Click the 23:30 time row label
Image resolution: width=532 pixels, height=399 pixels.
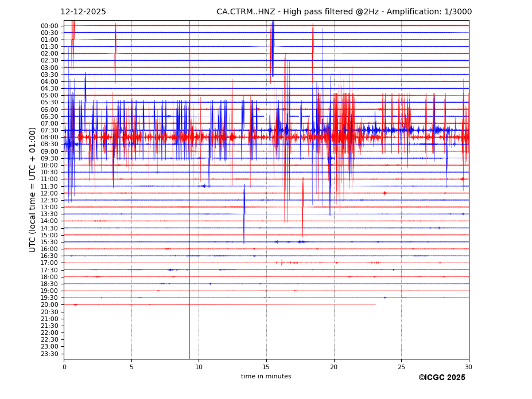click(x=49, y=354)
